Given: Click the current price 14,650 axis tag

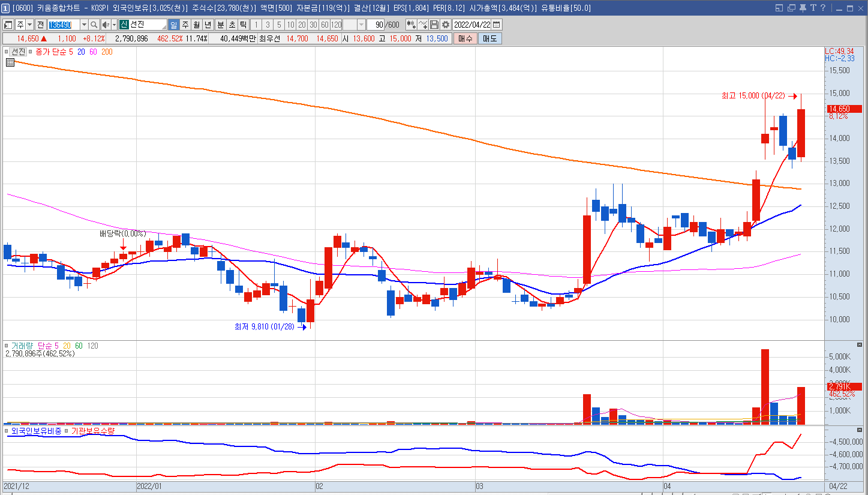Looking at the screenshot, I should pos(844,109).
